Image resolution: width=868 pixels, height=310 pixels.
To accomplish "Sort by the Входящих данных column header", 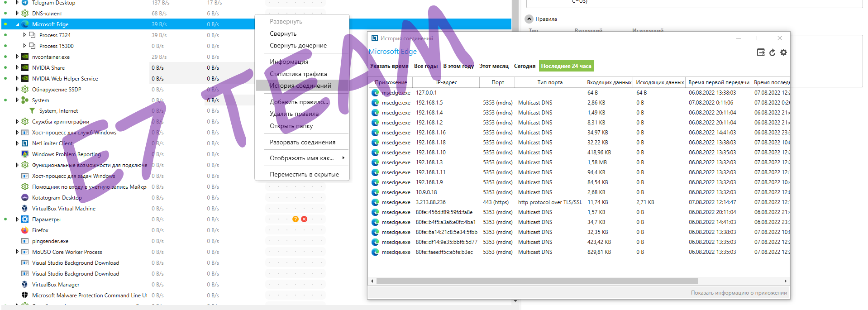I will 609,82.
